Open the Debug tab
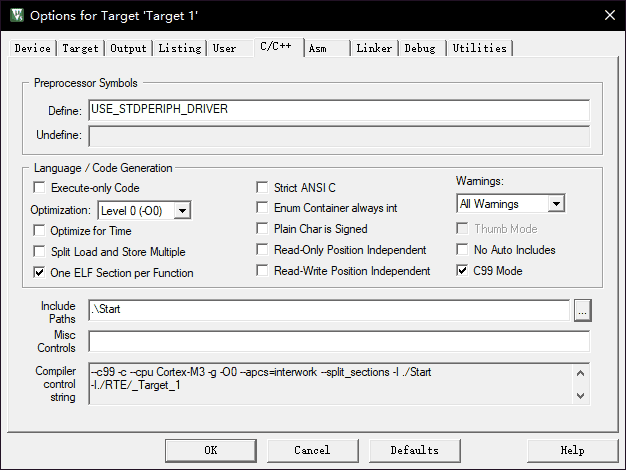The height and width of the screenshot is (470, 626). [420, 48]
